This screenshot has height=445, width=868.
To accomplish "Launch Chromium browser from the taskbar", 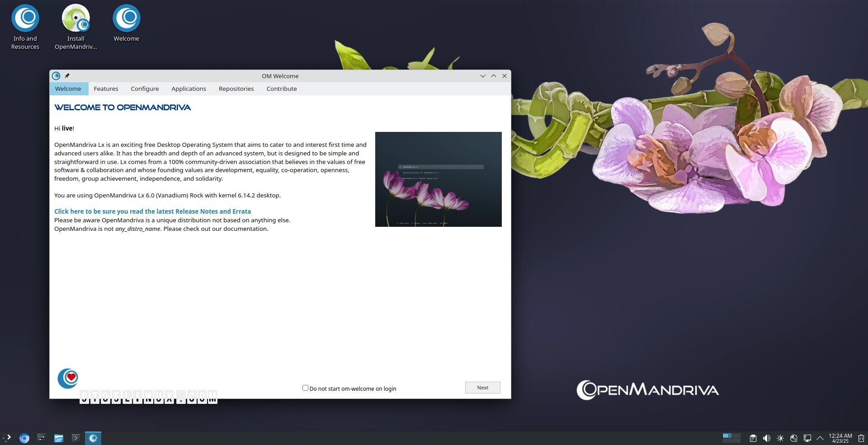I will [x=24, y=438].
